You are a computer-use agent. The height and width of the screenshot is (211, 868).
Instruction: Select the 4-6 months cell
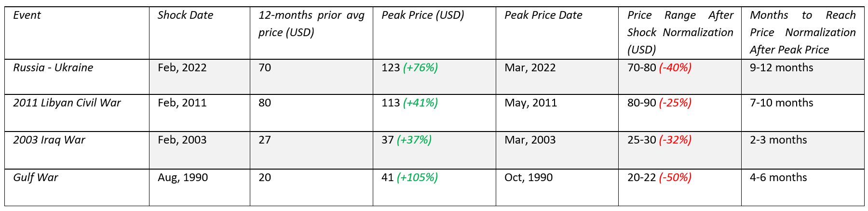(778, 178)
